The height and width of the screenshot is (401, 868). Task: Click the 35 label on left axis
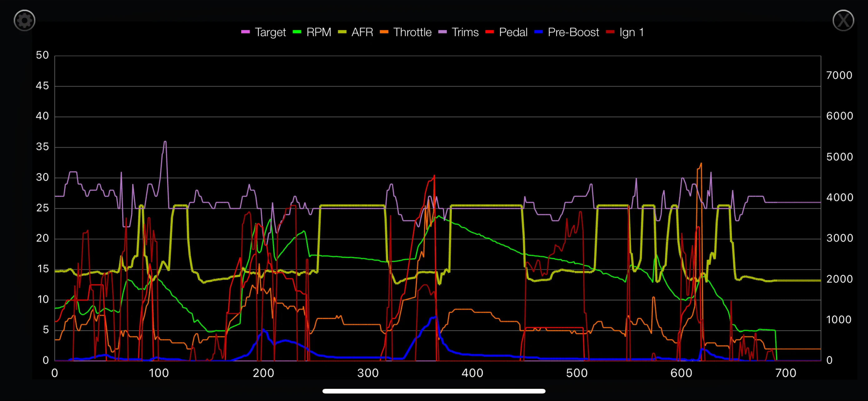click(42, 147)
